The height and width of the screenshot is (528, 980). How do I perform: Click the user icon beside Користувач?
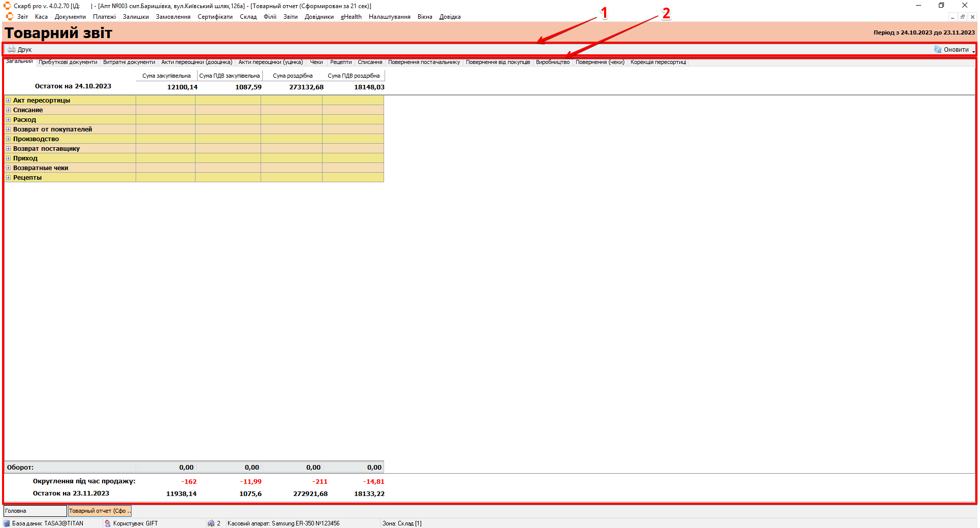[108, 523]
